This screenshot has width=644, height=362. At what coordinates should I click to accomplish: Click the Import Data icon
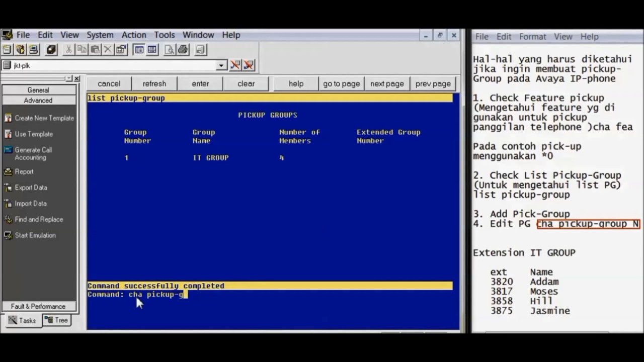point(8,204)
